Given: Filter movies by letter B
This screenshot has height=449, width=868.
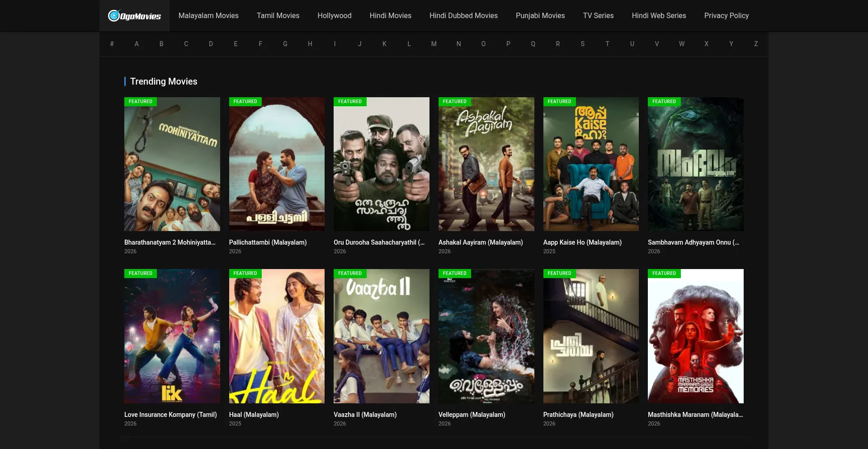Looking at the screenshot, I should [161, 44].
